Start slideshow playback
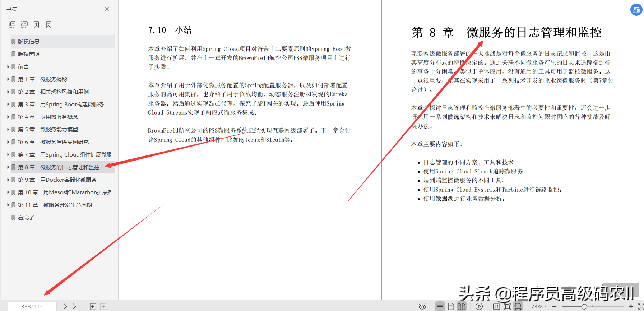Image resolution: width=644 pixels, height=311 pixels. pyautogui.click(x=479, y=306)
